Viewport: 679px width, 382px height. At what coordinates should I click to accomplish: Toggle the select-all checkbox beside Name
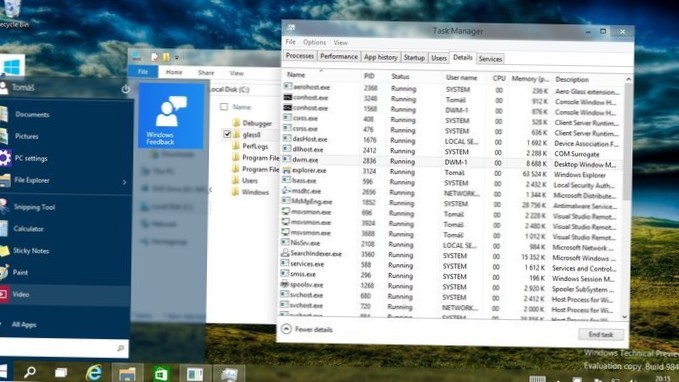[x=224, y=107]
